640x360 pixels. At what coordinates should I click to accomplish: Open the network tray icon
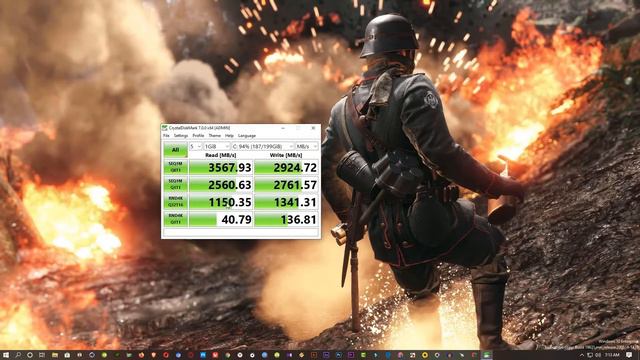(x=590, y=355)
